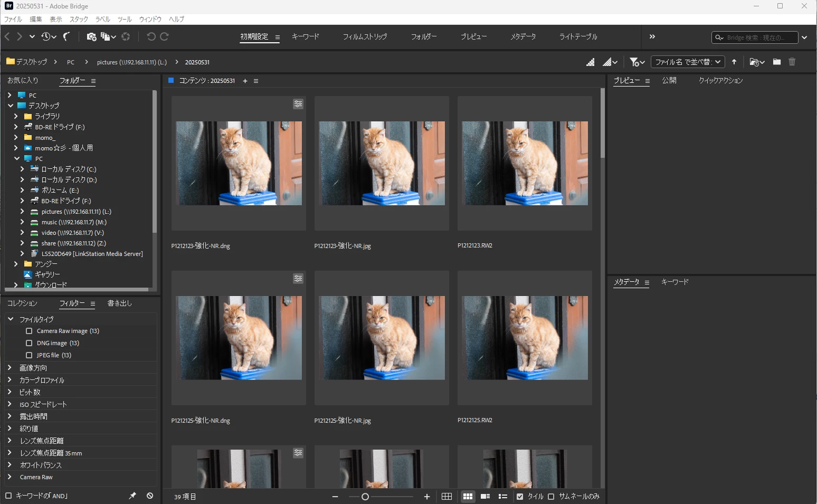Click the thumbnail quality icon
817x504 pixels.
(591, 62)
